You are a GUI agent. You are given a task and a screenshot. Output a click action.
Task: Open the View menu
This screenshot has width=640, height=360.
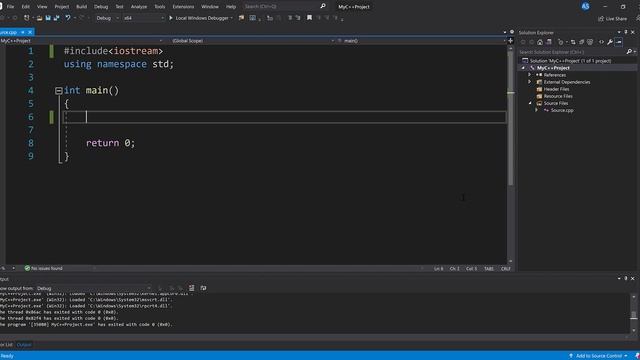[x=42, y=7]
